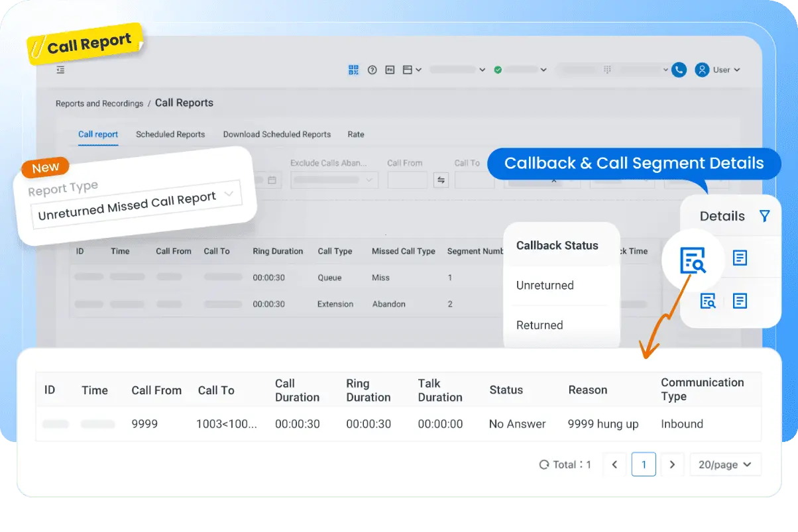The width and height of the screenshot is (798, 532).
Task: Open the dial pad grid icon
Action: pos(606,70)
